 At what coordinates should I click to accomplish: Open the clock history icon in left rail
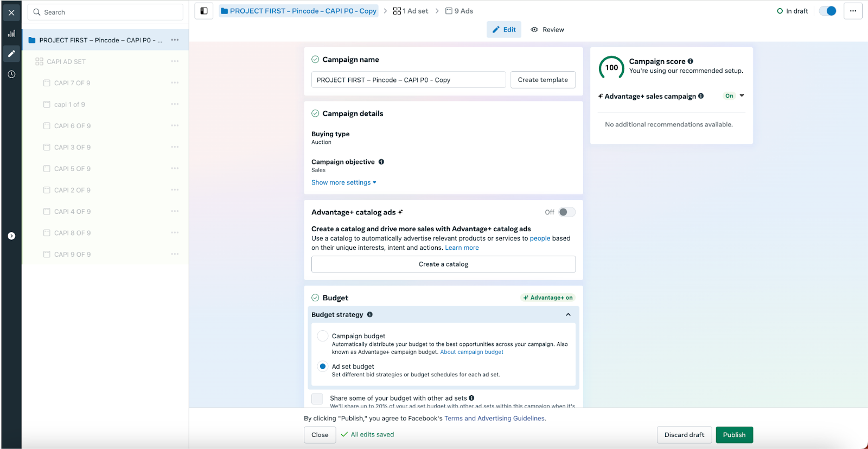coord(11,74)
